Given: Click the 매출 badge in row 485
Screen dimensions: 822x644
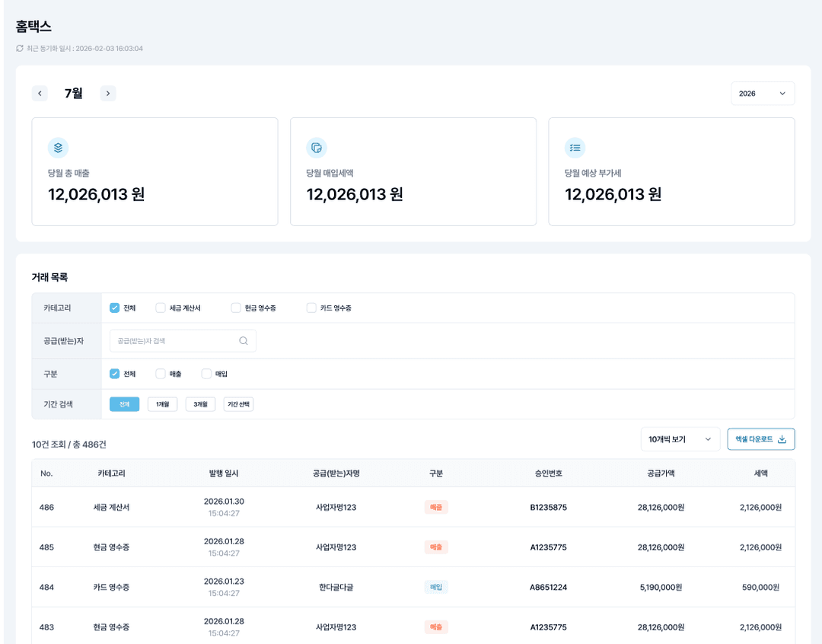Looking at the screenshot, I should pyautogui.click(x=436, y=547).
